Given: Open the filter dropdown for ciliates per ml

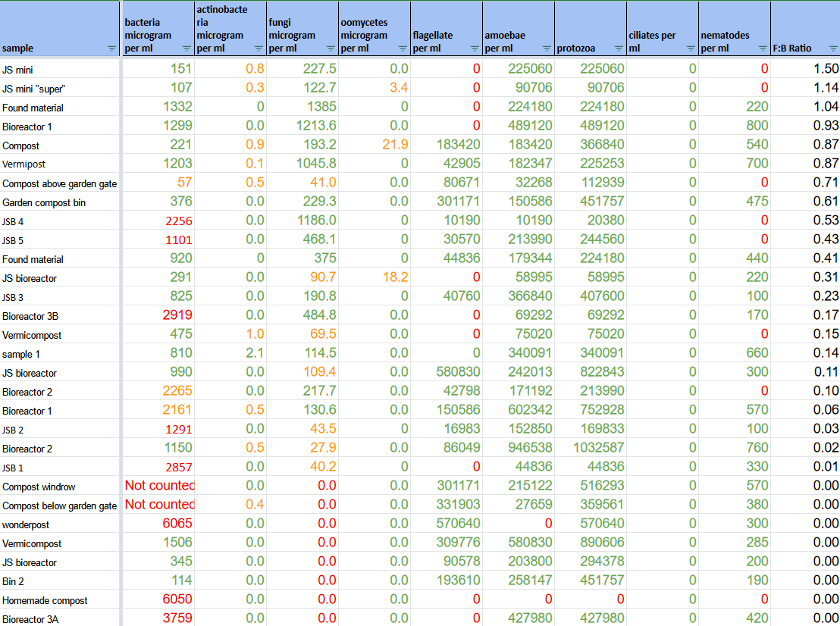Looking at the screenshot, I should point(689,49).
